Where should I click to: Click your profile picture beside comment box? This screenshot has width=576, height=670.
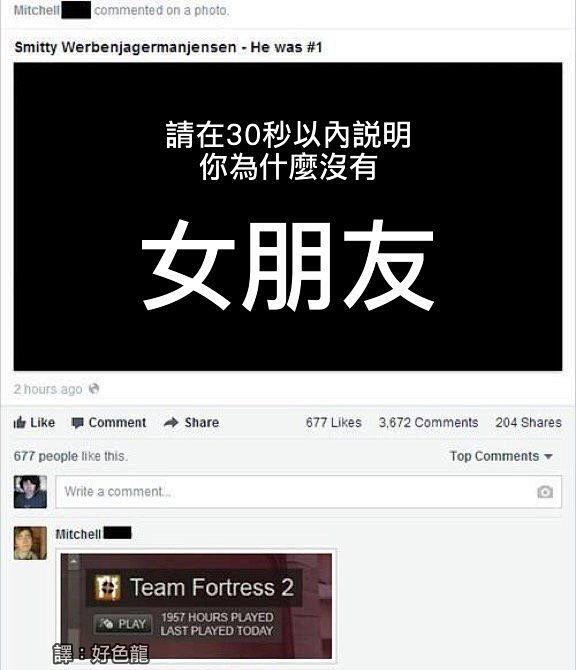pos(30,492)
